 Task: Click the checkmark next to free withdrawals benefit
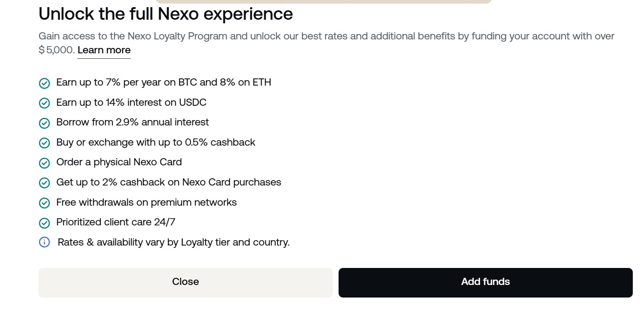pos(44,203)
